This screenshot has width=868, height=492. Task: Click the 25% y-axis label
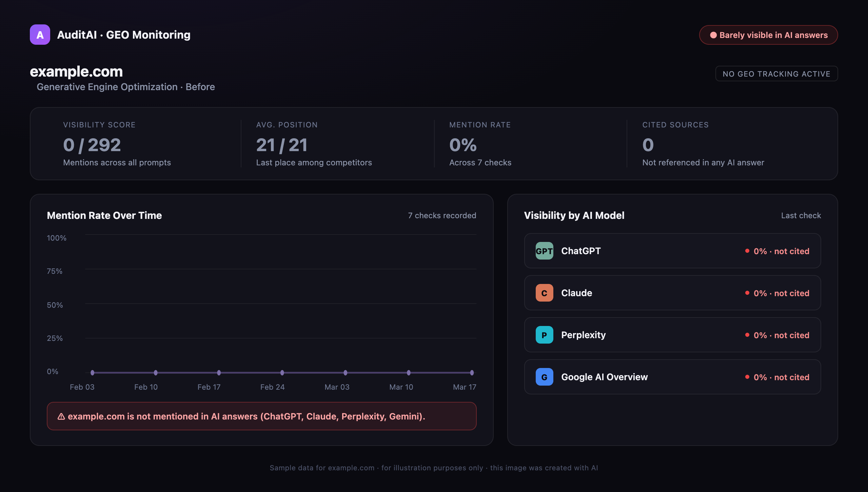click(x=55, y=338)
